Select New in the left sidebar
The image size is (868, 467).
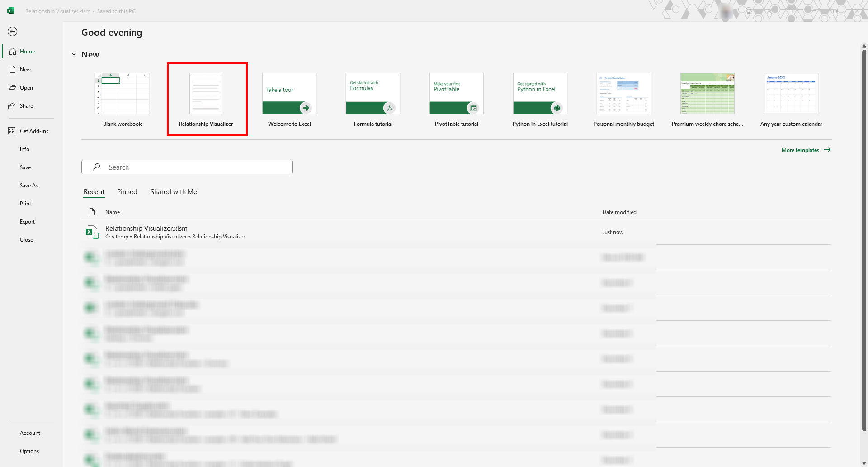pos(25,70)
